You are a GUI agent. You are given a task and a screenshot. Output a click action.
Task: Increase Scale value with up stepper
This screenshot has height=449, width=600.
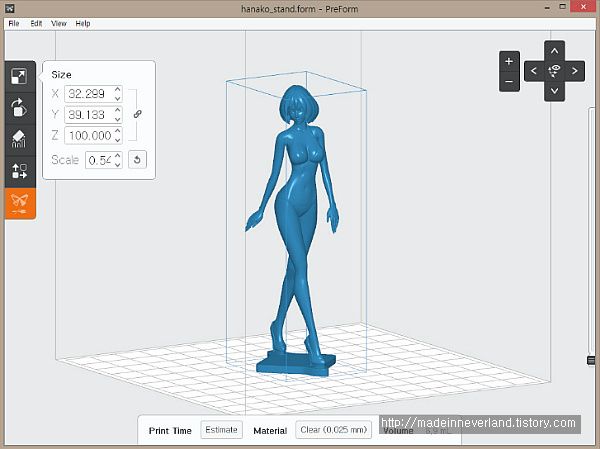click(117, 155)
